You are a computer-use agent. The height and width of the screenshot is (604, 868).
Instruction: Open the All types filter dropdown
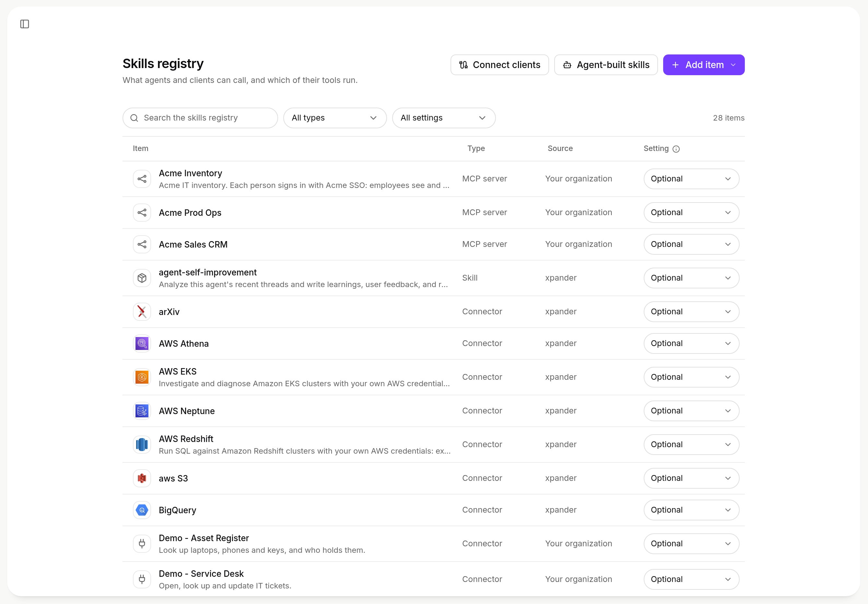(x=334, y=118)
